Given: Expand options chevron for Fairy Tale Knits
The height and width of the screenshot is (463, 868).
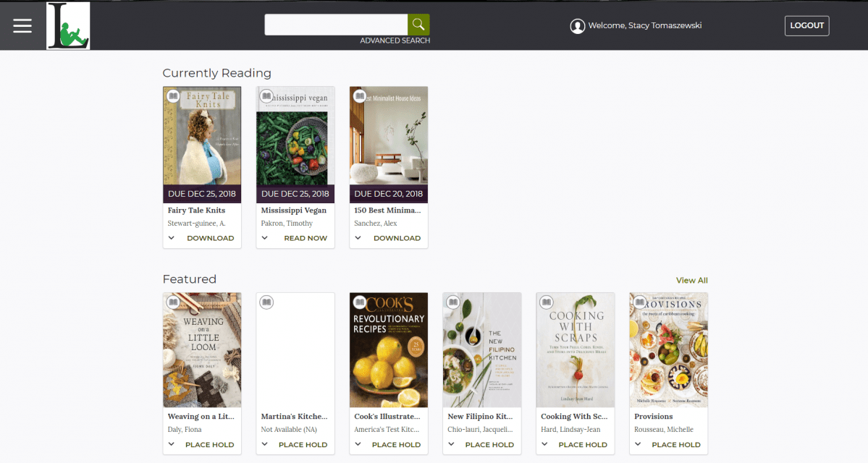Looking at the screenshot, I should click(172, 238).
